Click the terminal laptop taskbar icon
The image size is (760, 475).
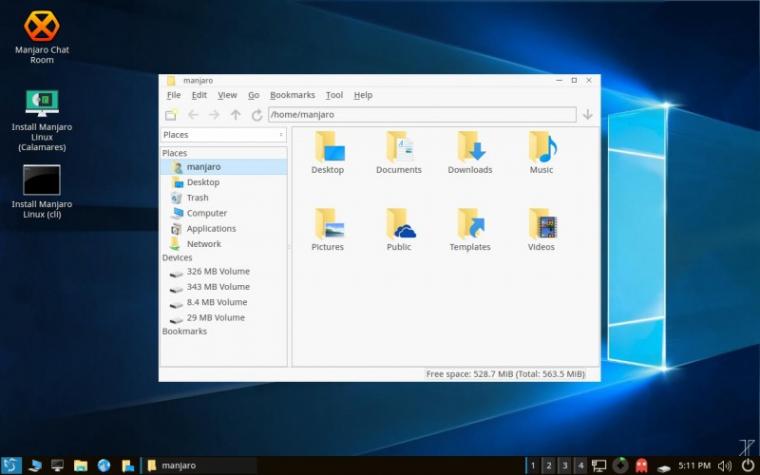point(34,465)
